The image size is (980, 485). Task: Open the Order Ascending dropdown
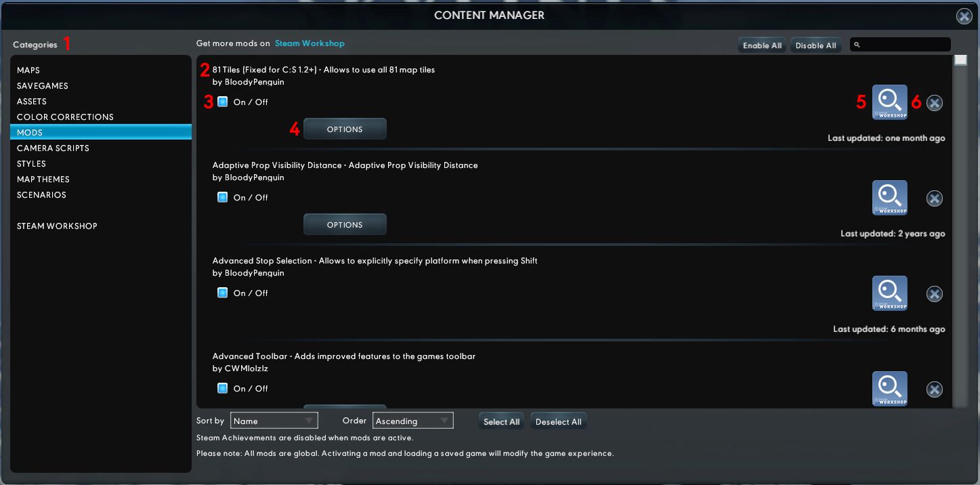coord(413,421)
